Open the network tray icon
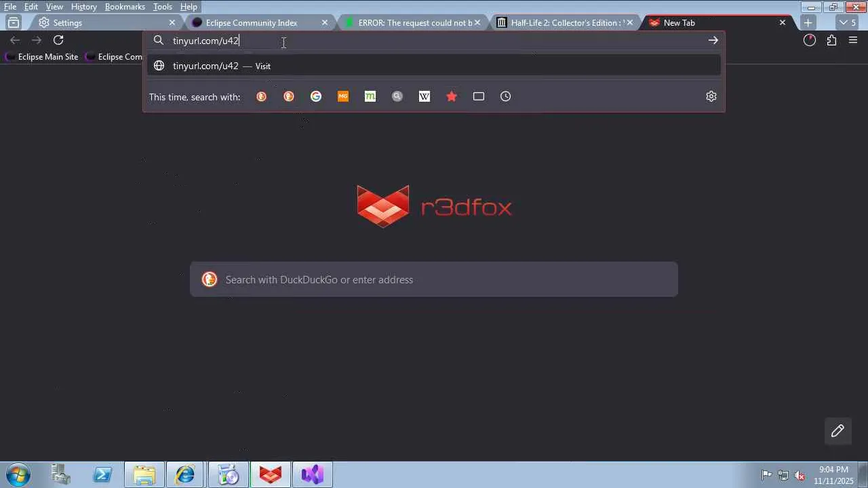Screen dimensions: 868x488 (783, 475)
